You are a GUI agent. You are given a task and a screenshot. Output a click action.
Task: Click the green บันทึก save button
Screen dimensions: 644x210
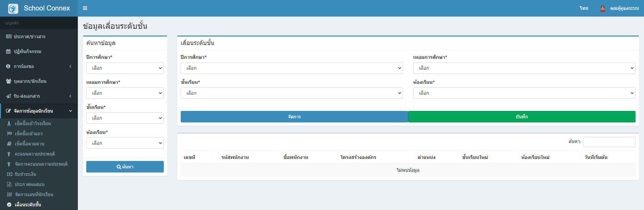pos(522,117)
